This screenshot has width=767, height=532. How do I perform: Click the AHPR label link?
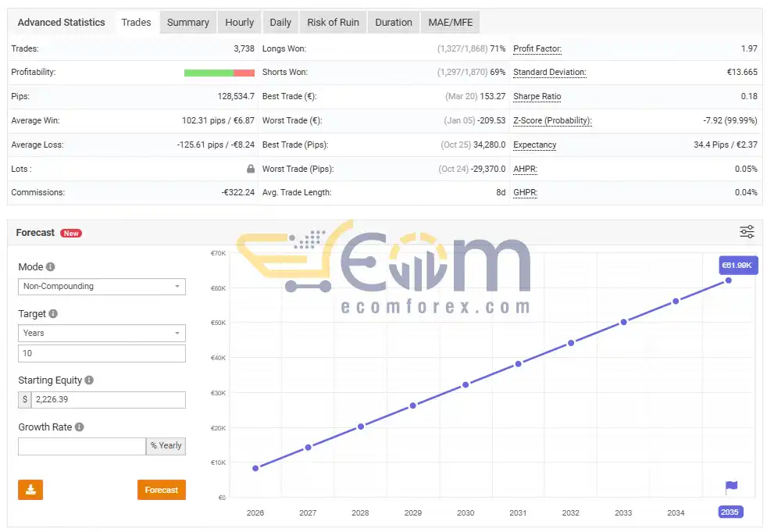[525, 169]
